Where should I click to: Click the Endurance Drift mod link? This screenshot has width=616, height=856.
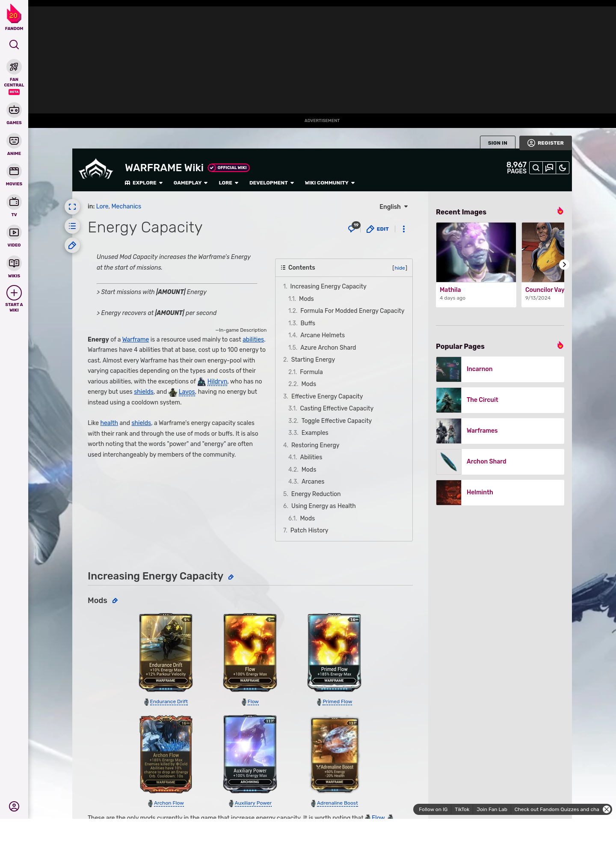169,702
